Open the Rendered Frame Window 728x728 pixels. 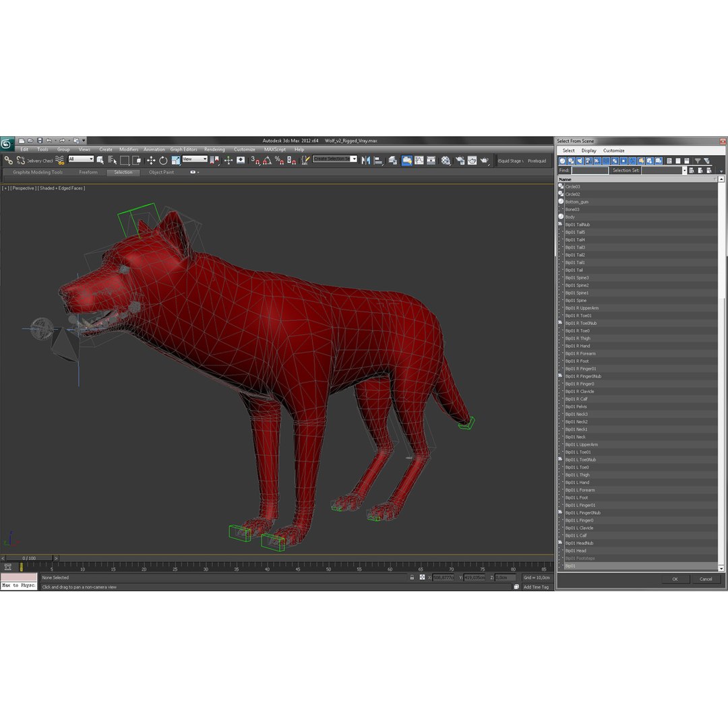pos(472,160)
